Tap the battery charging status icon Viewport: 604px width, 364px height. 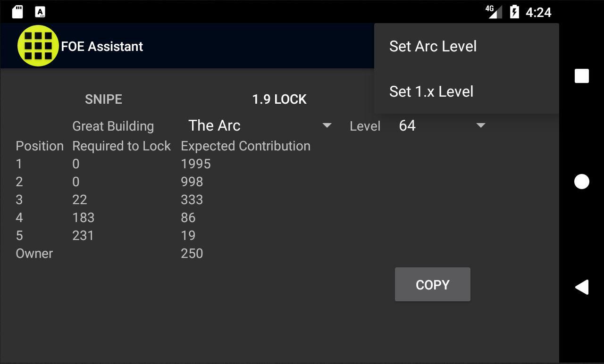coord(514,12)
